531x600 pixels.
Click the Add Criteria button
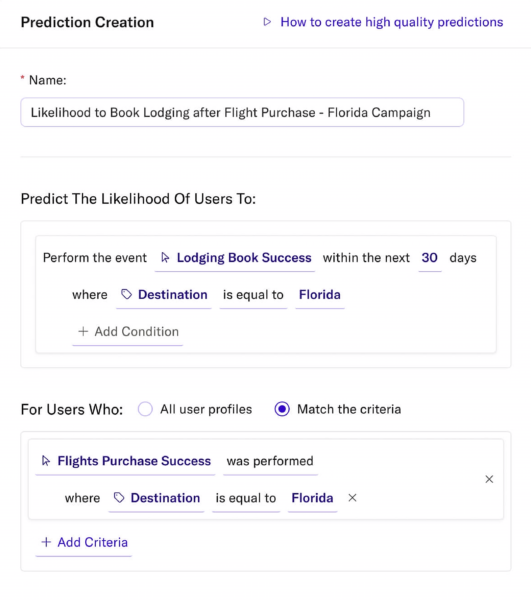[x=84, y=543]
